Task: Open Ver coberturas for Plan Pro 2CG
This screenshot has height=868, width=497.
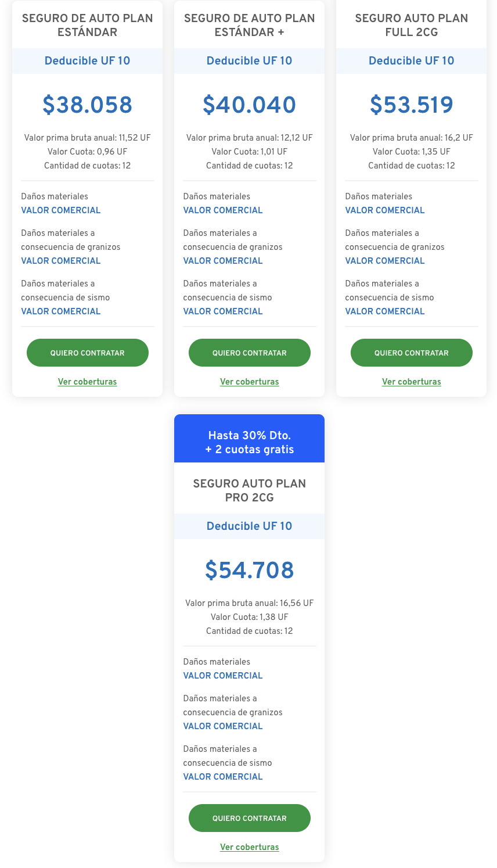Action: [x=249, y=847]
